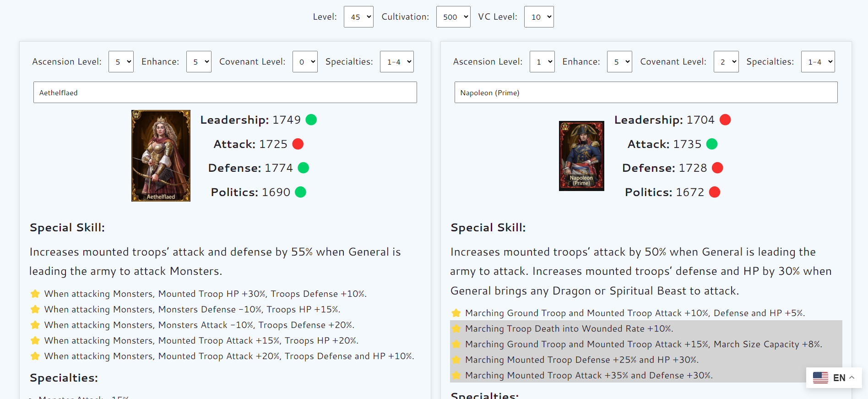This screenshot has width=868, height=399.
Task: Click red indicator next to Defense 1728
Action: pyautogui.click(x=717, y=168)
